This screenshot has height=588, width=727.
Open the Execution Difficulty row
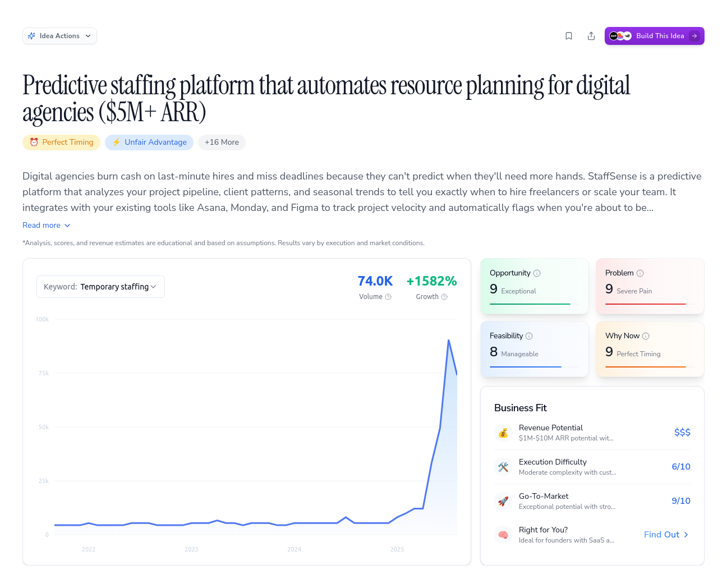click(592, 467)
